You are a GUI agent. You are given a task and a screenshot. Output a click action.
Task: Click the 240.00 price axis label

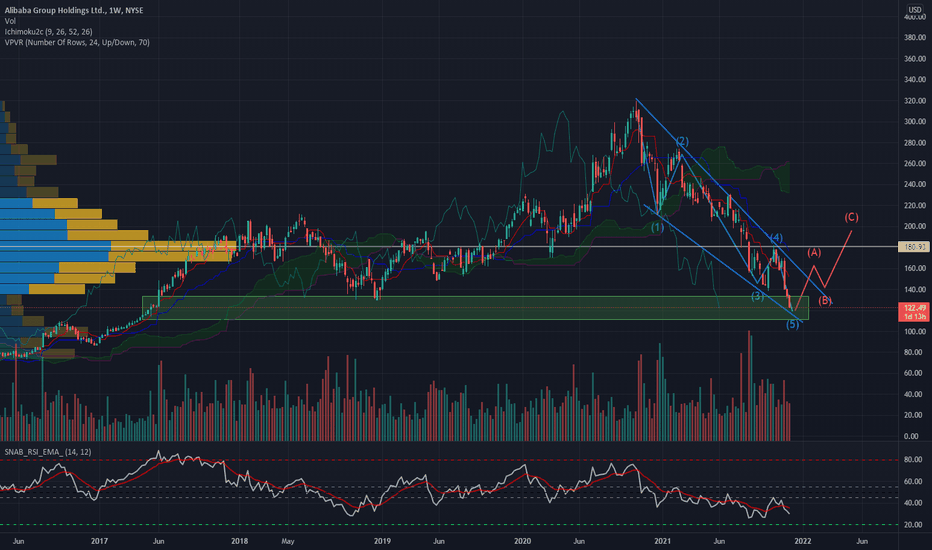pos(915,184)
